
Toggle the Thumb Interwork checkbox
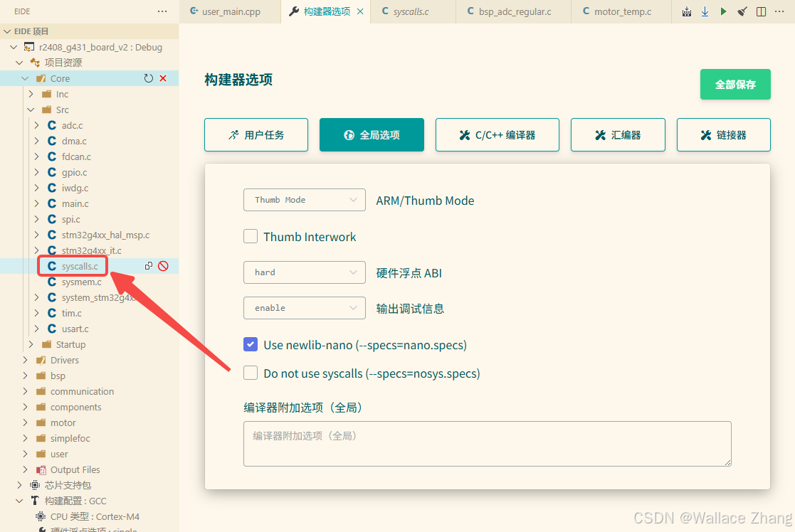click(251, 236)
